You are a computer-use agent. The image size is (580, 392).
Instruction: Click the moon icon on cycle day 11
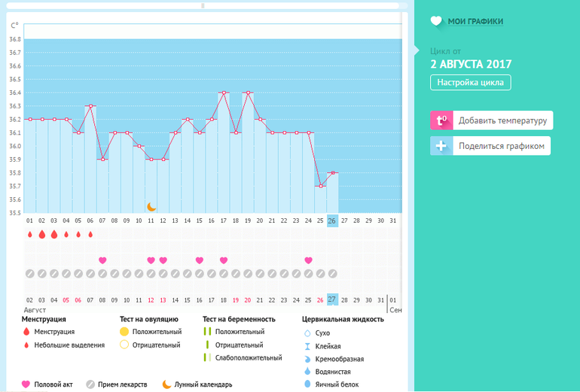click(151, 207)
